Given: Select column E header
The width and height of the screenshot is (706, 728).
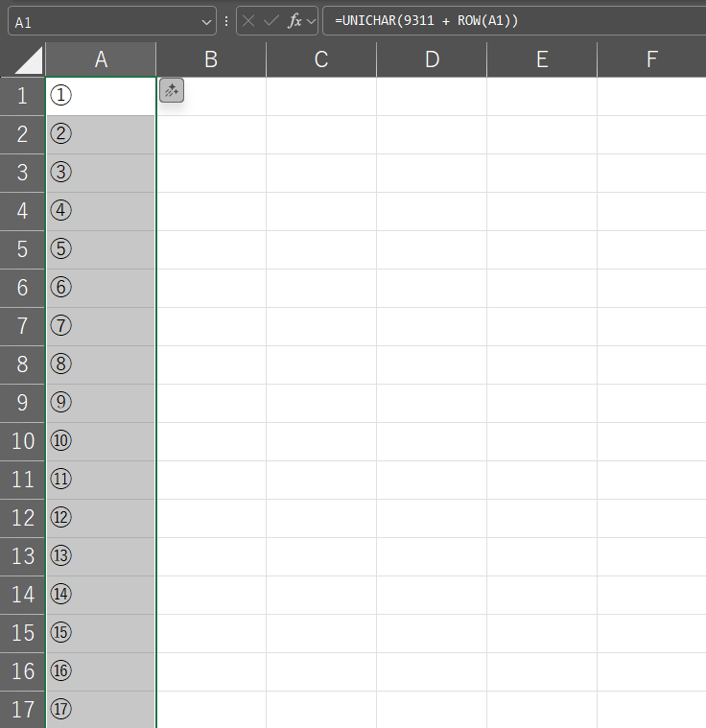Looking at the screenshot, I should (x=542, y=59).
